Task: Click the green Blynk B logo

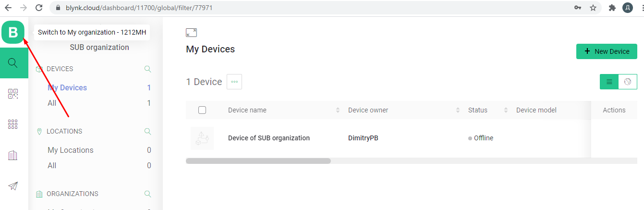Action: click(13, 33)
